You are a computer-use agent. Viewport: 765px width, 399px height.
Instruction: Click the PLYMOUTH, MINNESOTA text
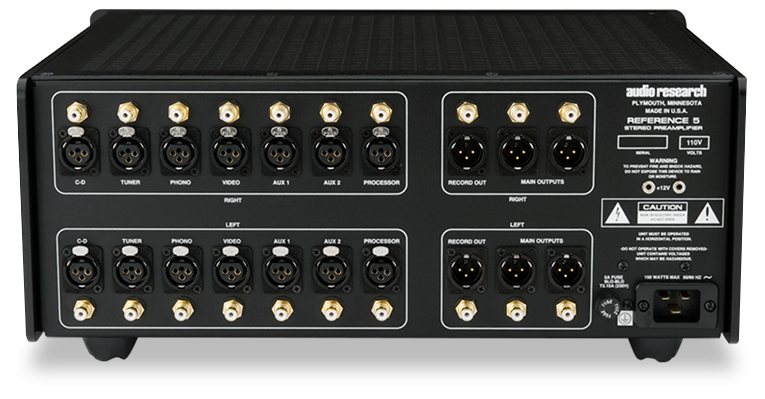(x=666, y=103)
